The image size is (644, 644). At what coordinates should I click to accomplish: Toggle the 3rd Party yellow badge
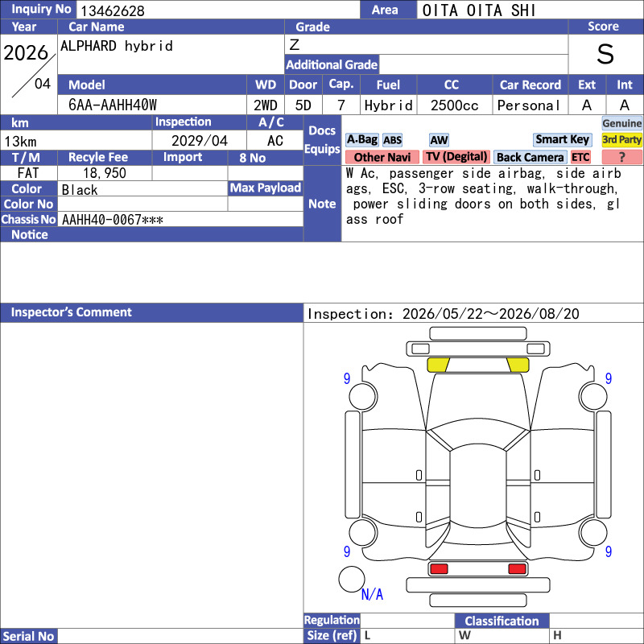621,139
